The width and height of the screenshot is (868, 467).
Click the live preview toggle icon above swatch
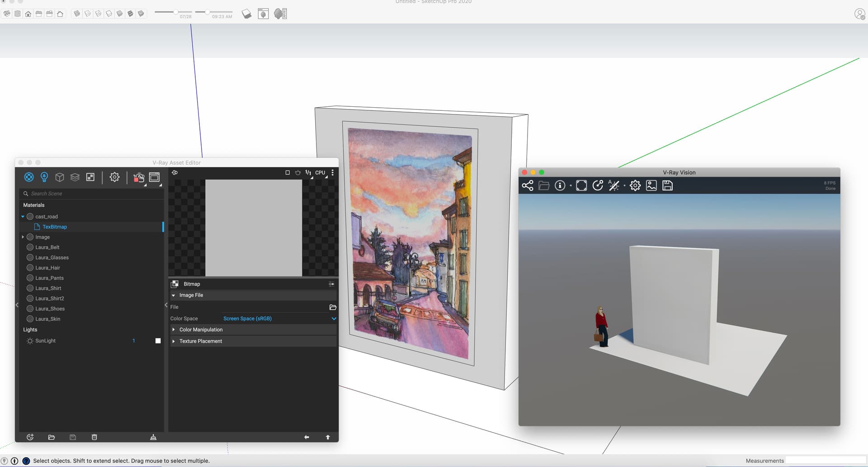(x=175, y=172)
